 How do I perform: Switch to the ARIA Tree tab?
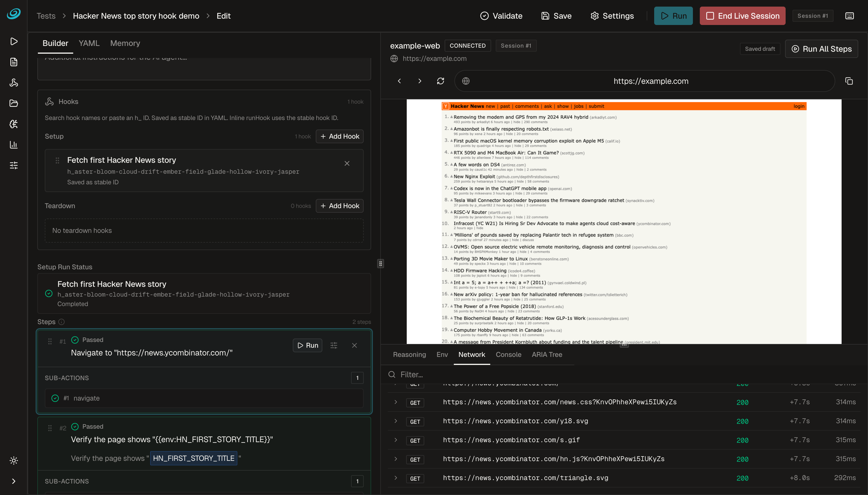[547, 355]
